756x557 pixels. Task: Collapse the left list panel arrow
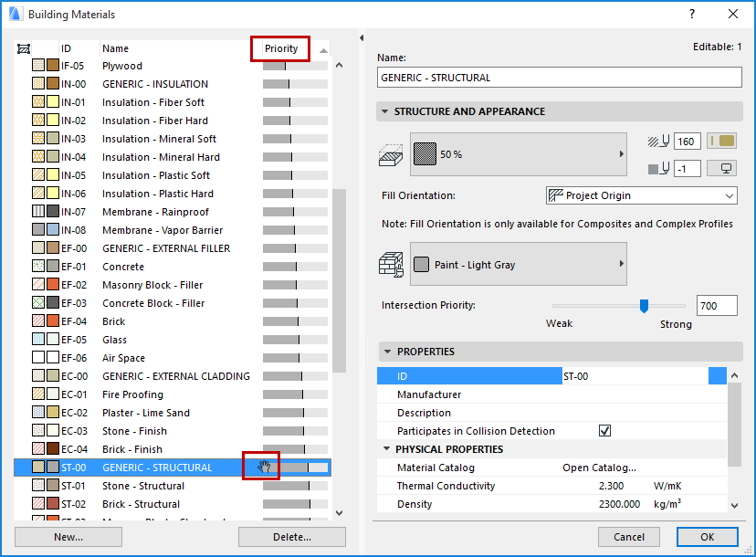[x=362, y=37]
